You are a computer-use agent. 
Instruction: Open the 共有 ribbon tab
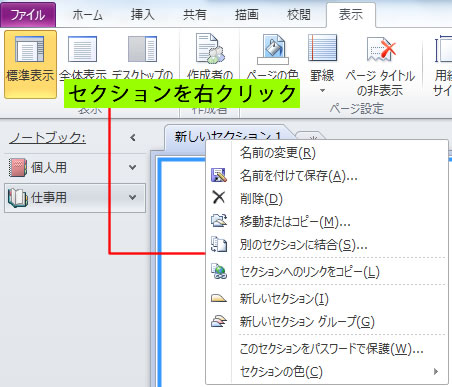(x=195, y=15)
